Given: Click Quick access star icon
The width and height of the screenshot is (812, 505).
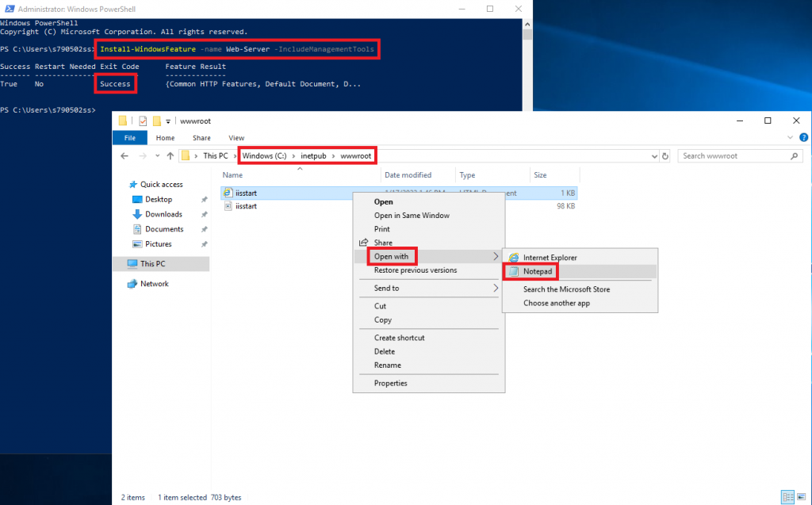Looking at the screenshot, I should [133, 185].
